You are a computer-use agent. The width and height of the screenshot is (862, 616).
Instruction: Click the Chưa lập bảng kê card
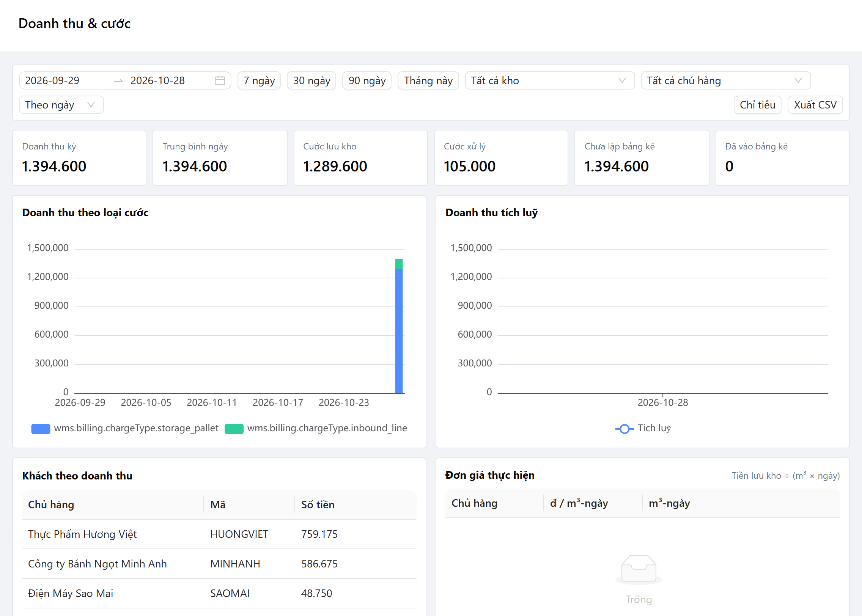pyautogui.click(x=642, y=158)
